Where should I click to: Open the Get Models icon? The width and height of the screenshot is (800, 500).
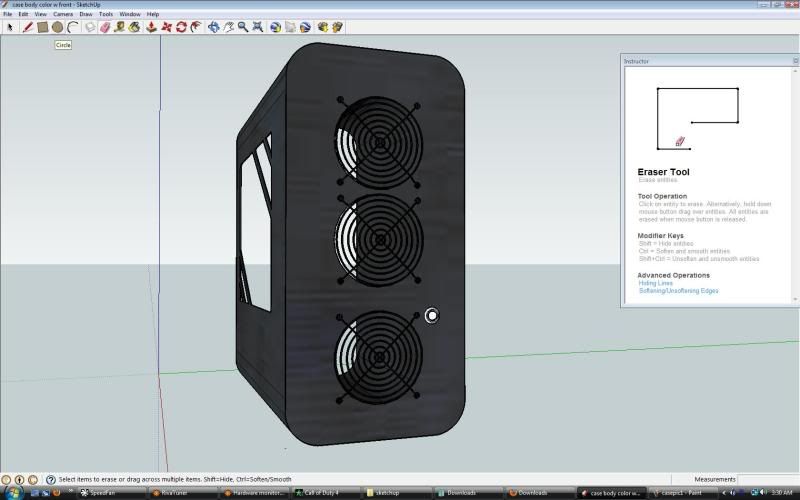322,27
